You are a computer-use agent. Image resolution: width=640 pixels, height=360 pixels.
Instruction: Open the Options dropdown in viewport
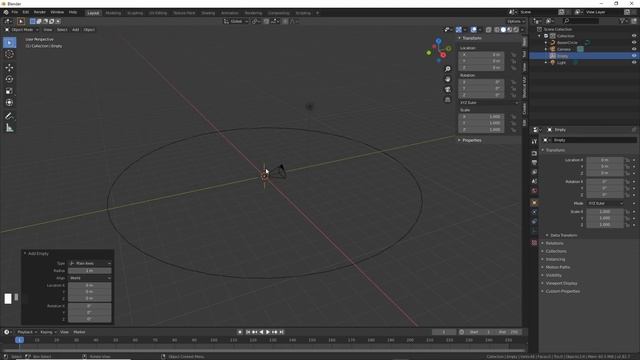[516, 21]
